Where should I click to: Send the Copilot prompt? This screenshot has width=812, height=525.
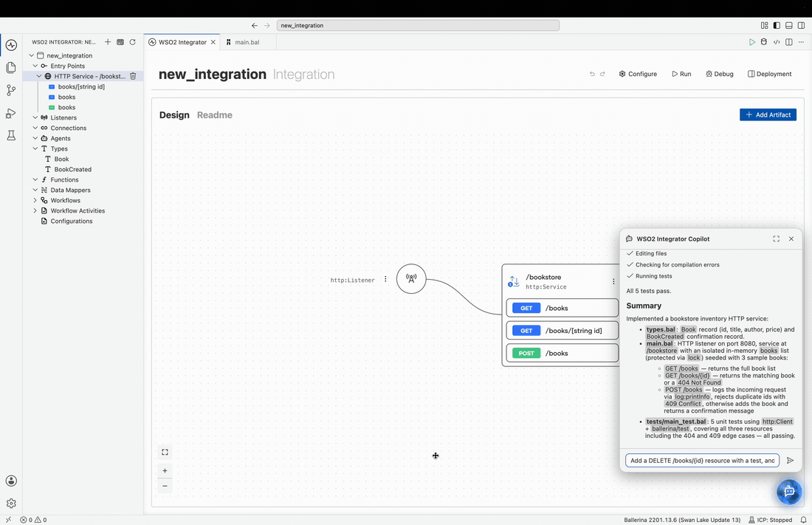791,460
